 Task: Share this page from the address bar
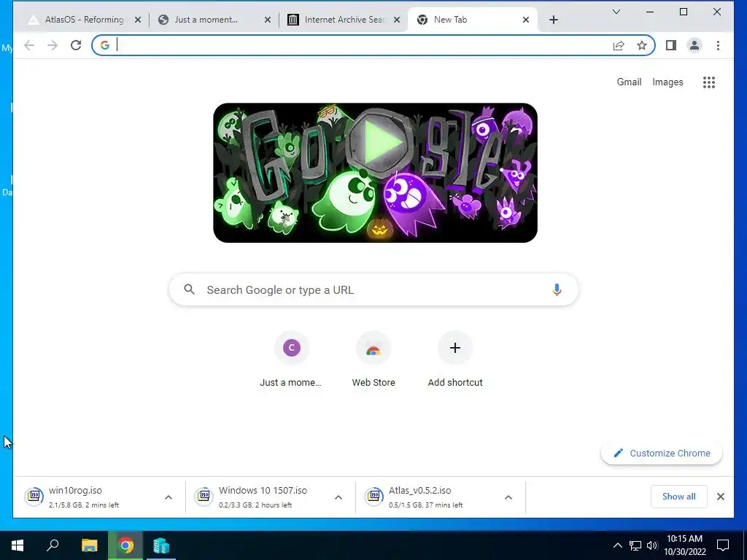coord(619,45)
